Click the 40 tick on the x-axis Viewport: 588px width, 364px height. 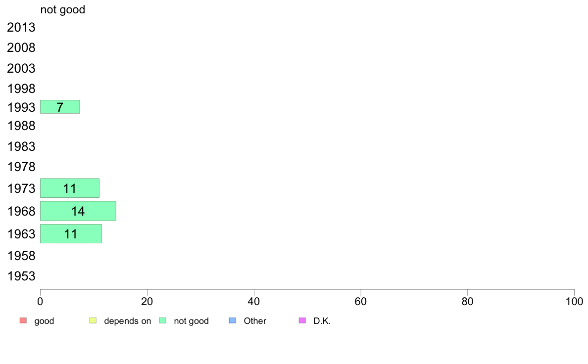[x=254, y=301]
